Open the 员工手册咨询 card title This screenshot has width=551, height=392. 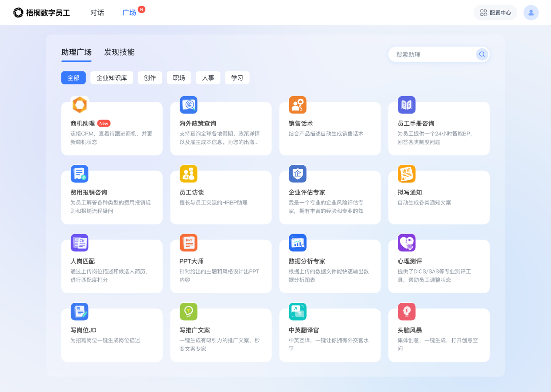pyautogui.click(x=416, y=124)
